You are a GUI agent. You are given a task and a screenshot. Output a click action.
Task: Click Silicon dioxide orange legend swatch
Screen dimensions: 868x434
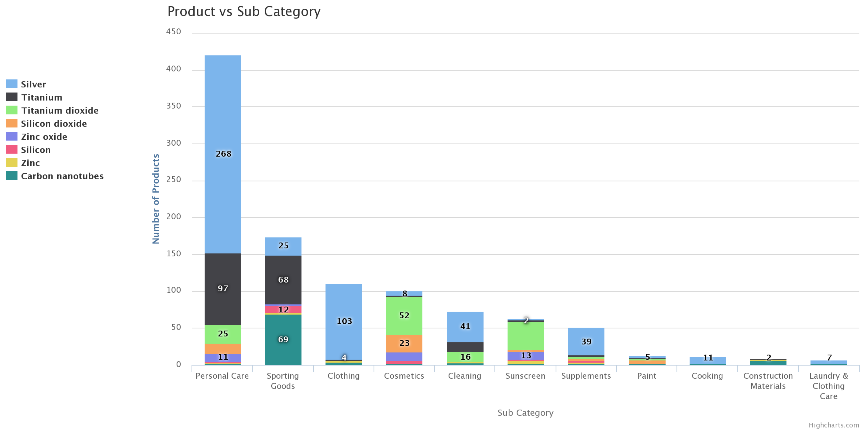(x=11, y=123)
